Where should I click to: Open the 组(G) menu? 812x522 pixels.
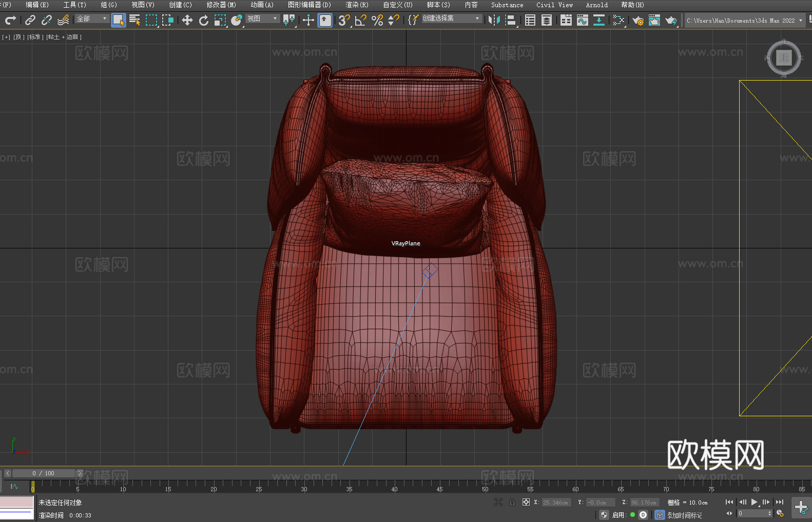pyautogui.click(x=109, y=5)
